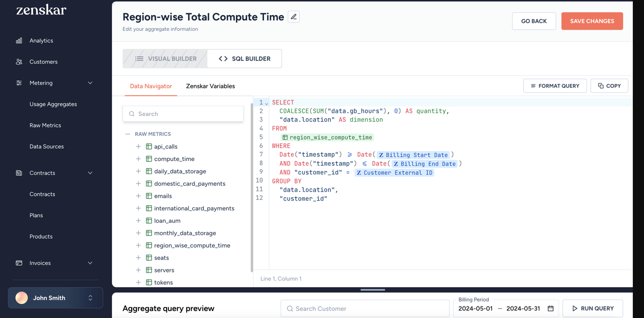Open Contracts via its sidebar icon
Image resolution: width=644 pixels, height=318 pixels.
coord(19,173)
